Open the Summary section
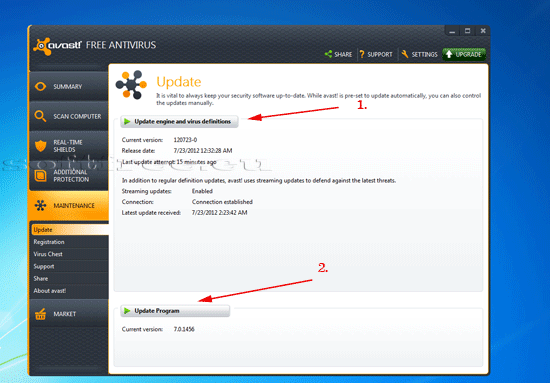This screenshot has width=550, height=383. click(69, 86)
